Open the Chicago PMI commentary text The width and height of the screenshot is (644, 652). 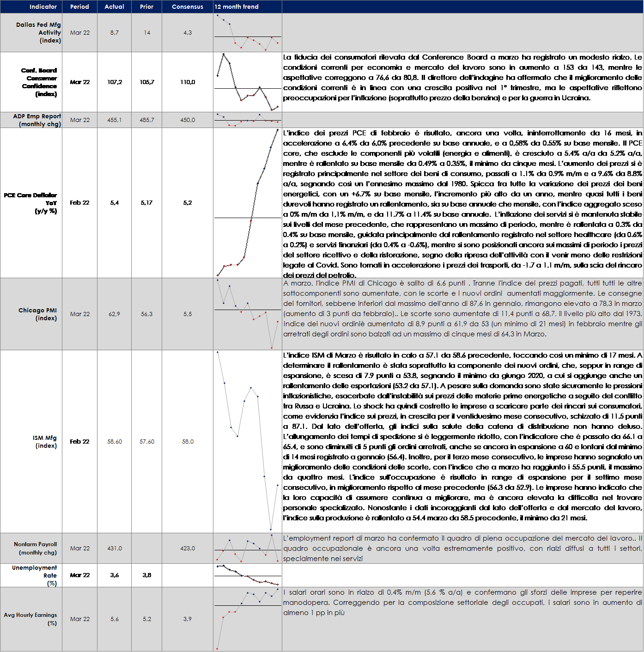pyautogui.click(x=462, y=309)
